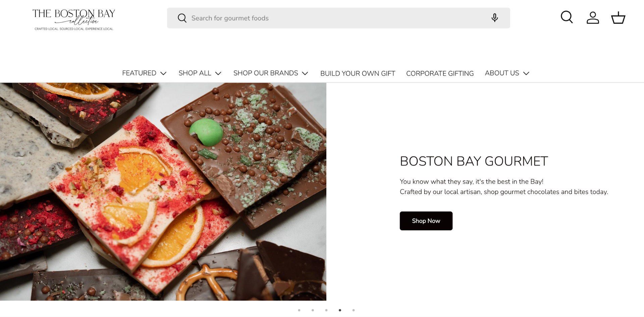
Task: Select the currently active fourth slide dot
Action: click(340, 310)
